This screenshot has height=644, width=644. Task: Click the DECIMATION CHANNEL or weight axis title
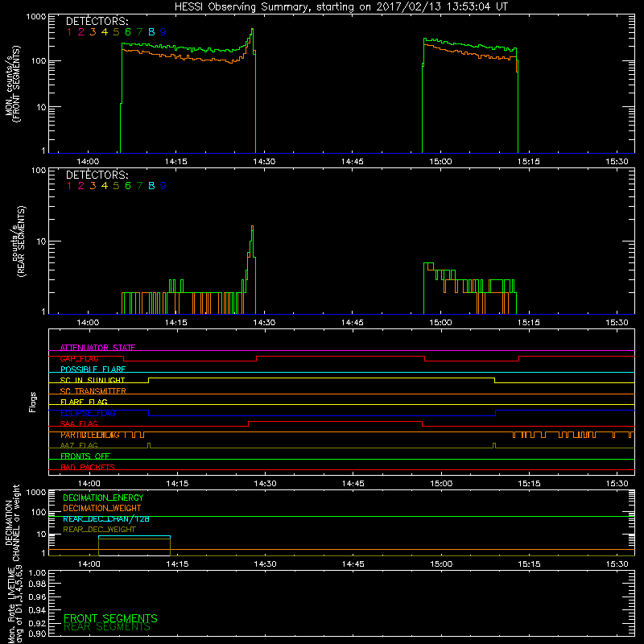click(x=13, y=522)
